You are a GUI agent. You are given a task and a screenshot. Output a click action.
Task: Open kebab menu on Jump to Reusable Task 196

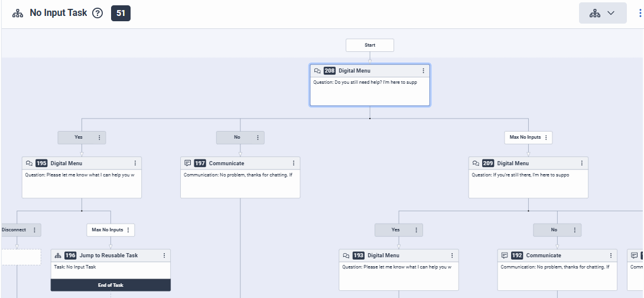pyautogui.click(x=164, y=256)
